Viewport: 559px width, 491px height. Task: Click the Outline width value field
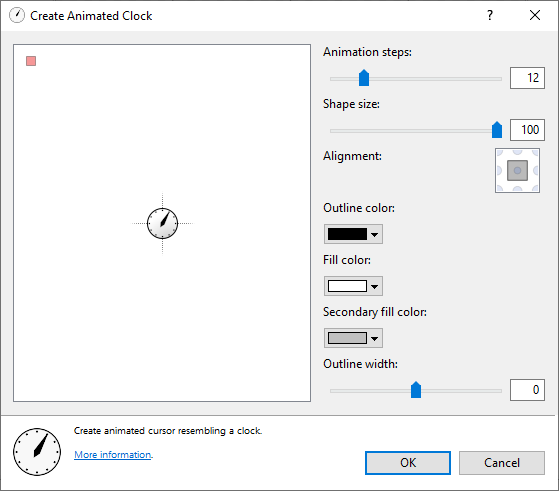[x=527, y=390]
